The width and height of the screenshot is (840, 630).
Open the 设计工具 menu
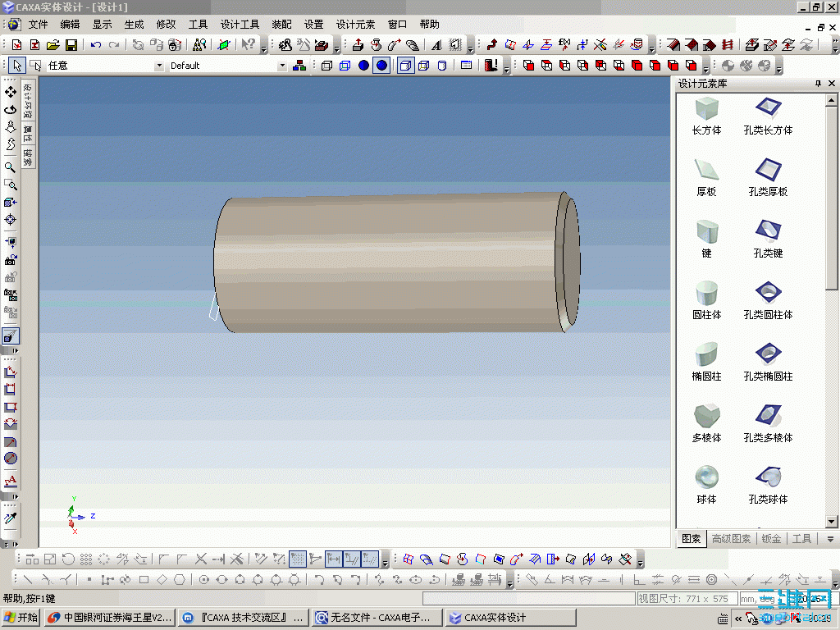240,24
